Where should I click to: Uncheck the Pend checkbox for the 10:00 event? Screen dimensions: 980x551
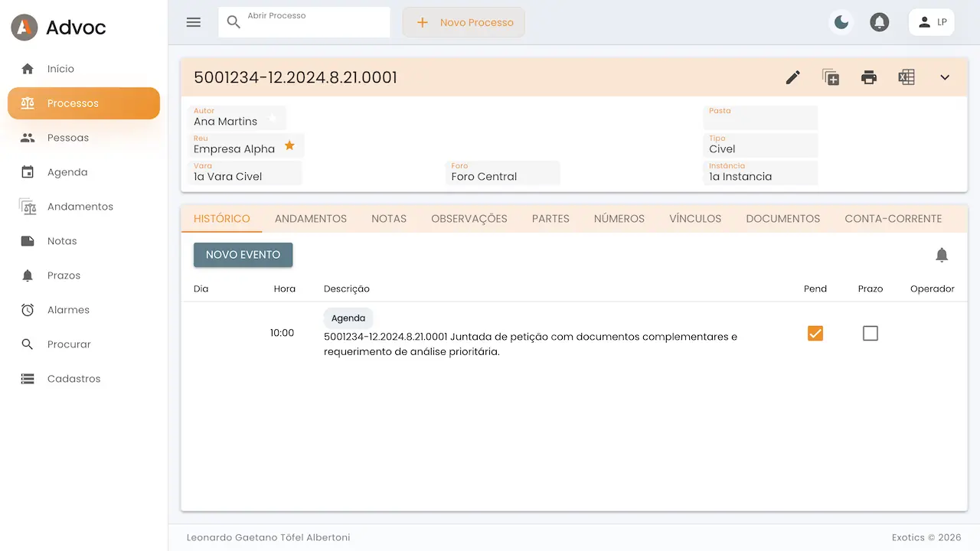(x=815, y=333)
